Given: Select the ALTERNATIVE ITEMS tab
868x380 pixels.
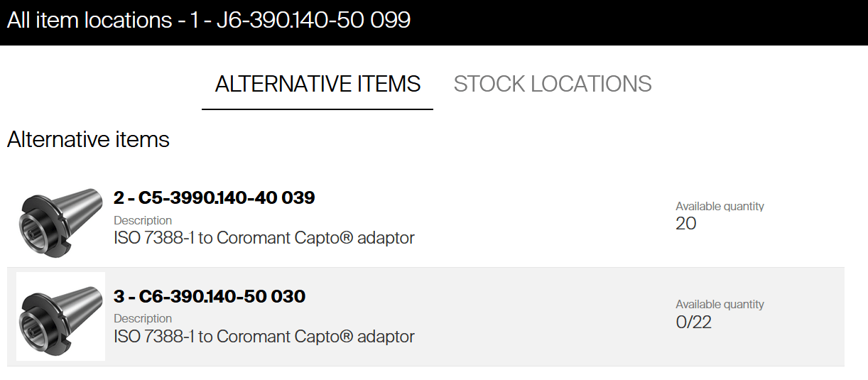Looking at the screenshot, I should (x=318, y=84).
